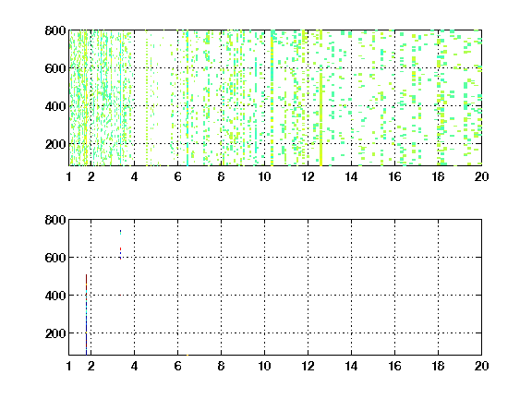The height and width of the screenshot is (399, 532).
Task: Click the small red dash in bottom plot
Action: [120, 249]
